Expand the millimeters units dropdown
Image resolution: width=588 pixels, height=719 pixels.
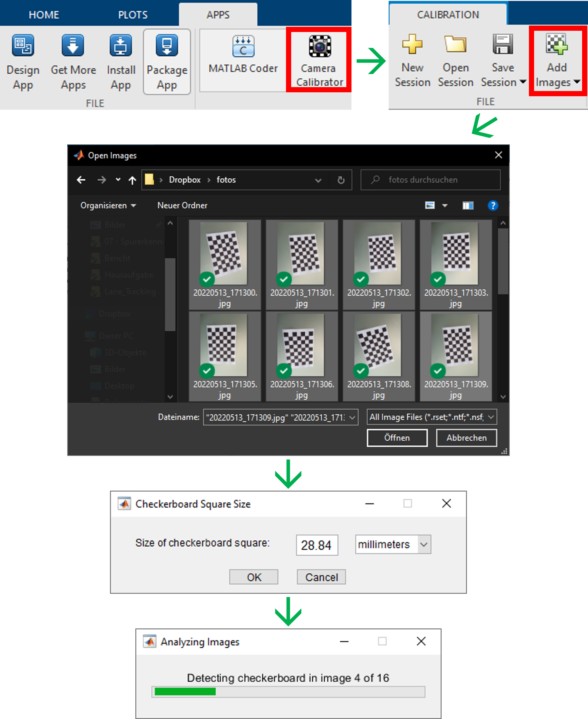click(424, 544)
